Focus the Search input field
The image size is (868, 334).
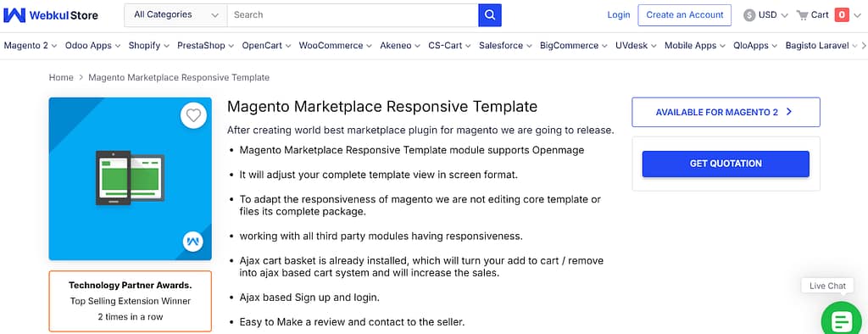coord(353,15)
